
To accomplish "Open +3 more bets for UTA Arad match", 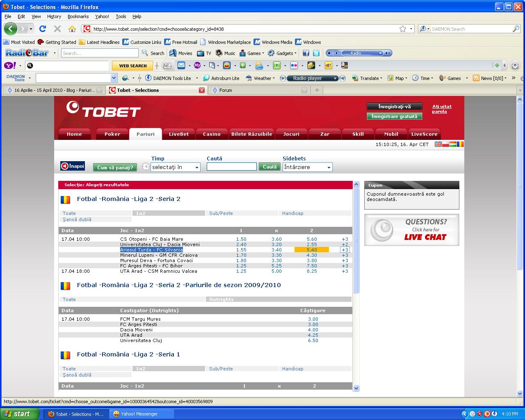I will point(345,271).
